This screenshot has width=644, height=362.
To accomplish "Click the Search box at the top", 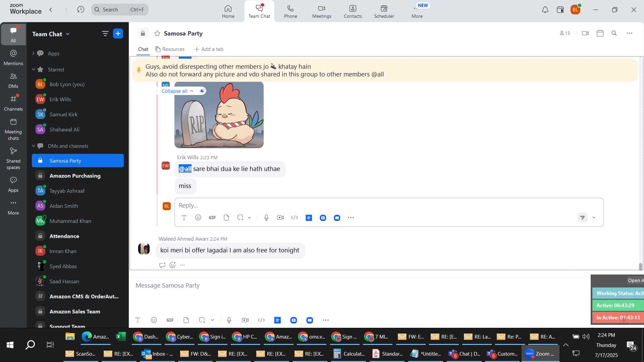I will click(120, 9).
